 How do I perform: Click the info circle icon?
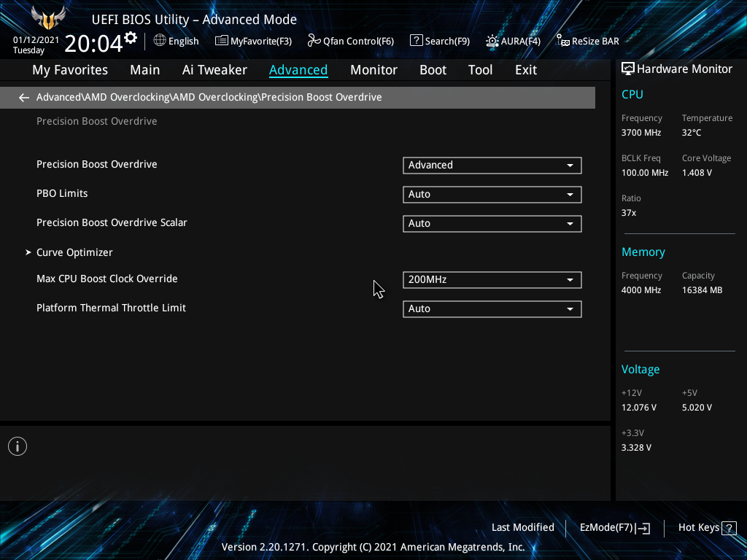(18, 446)
